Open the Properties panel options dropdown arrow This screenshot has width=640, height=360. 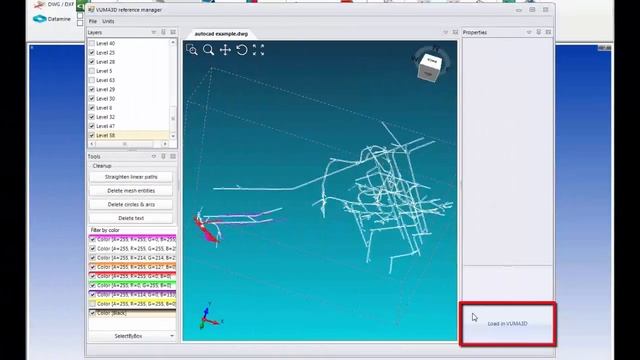(529, 32)
